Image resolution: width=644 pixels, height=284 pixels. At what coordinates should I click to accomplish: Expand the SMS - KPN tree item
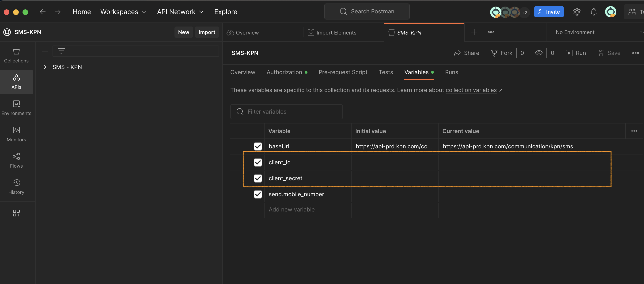(x=45, y=67)
